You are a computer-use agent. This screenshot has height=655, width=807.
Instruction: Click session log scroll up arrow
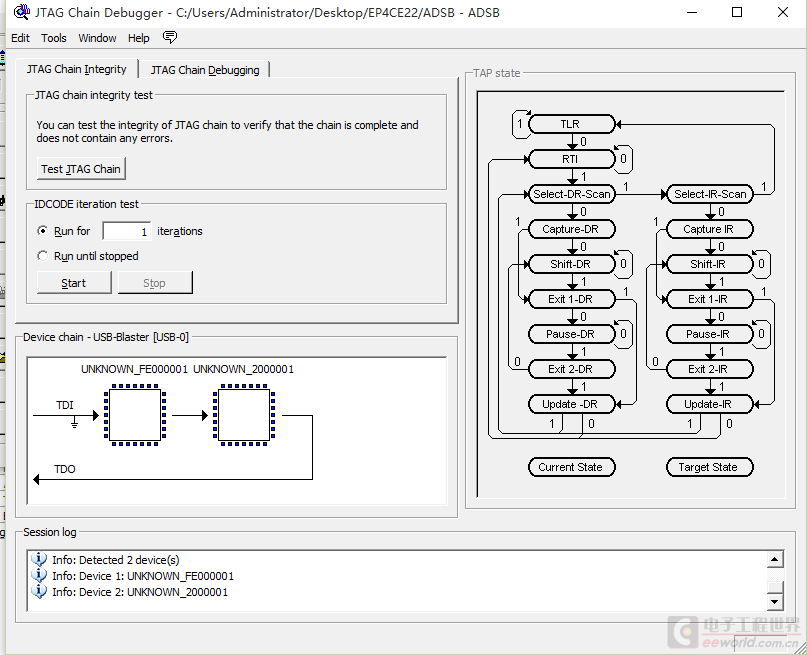(x=775, y=559)
